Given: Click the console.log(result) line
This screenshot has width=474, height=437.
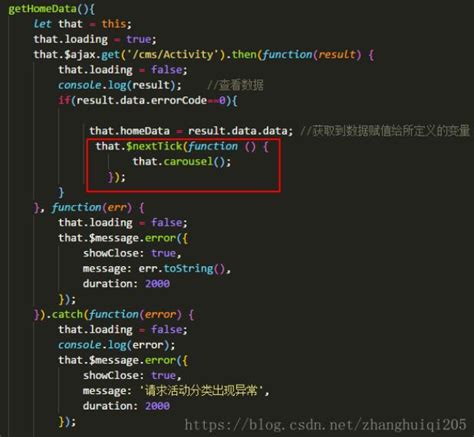Looking at the screenshot, I should (120, 85).
